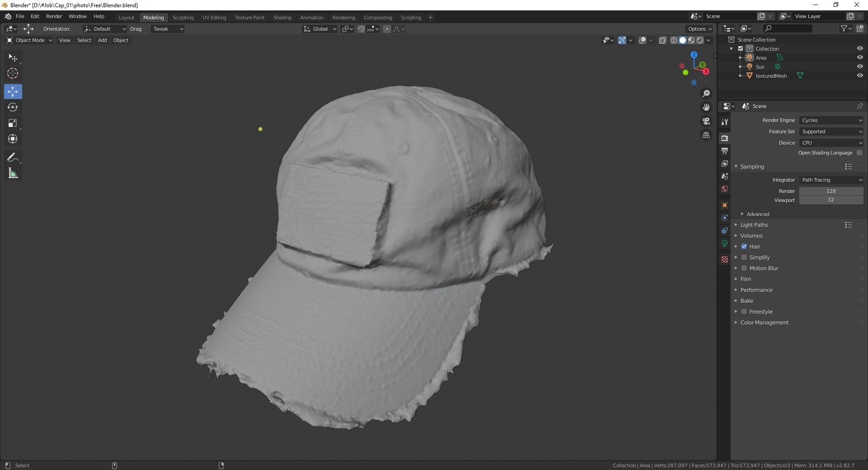The image size is (868, 470).
Task: Switch viewport to rendered shading mode
Action: click(700, 40)
